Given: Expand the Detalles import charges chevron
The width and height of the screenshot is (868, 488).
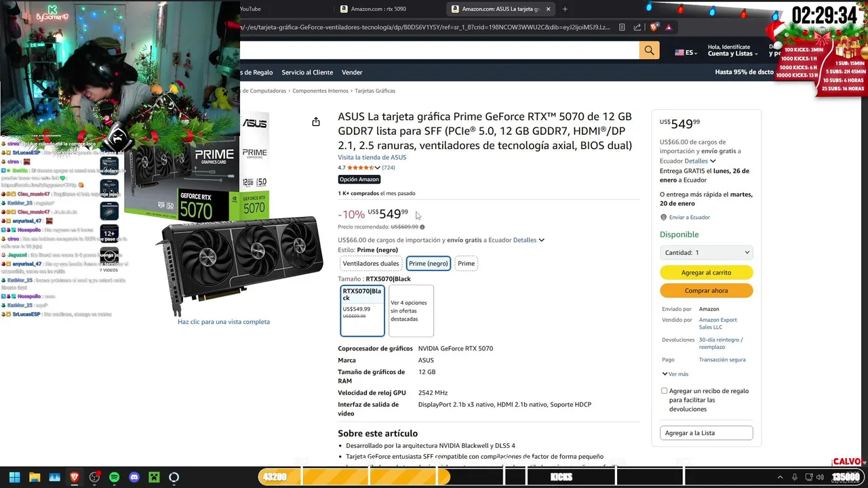Looking at the screenshot, I should pyautogui.click(x=541, y=240).
